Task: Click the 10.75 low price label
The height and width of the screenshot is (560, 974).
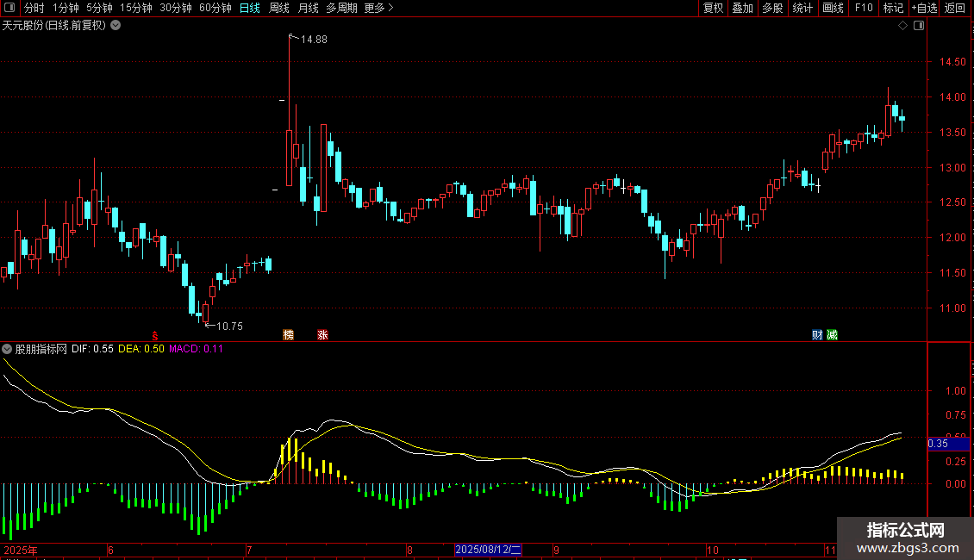Action: 229,326
